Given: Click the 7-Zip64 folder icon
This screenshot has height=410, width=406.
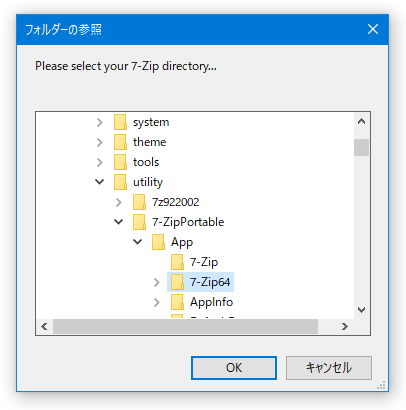Looking at the screenshot, I should click(x=177, y=282).
